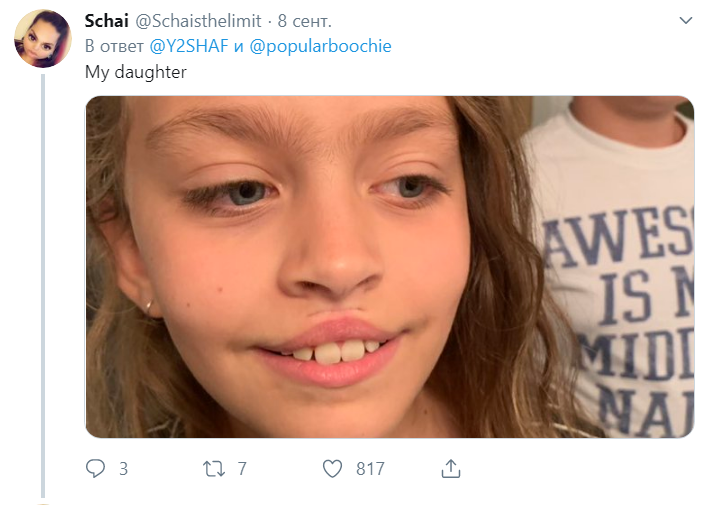
Task: Retweet this post using the arrows icon
Action: coord(213,469)
